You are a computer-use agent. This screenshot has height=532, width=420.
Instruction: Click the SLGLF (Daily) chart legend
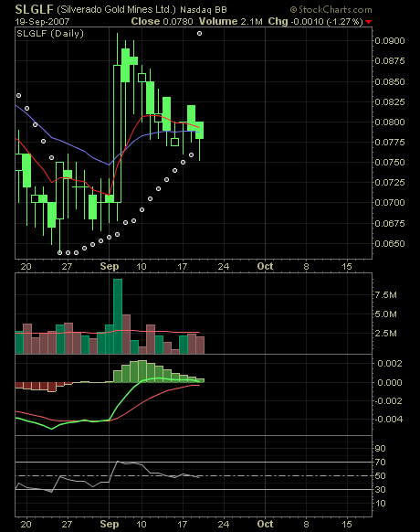point(50,33)
